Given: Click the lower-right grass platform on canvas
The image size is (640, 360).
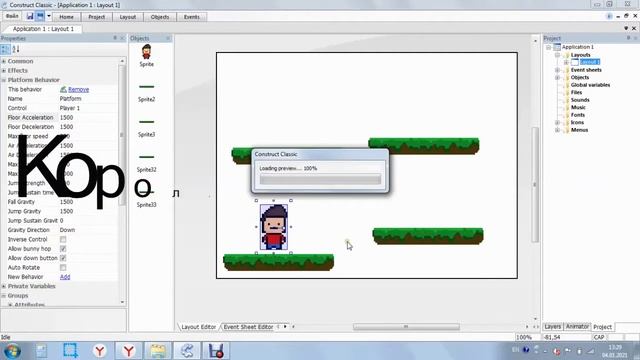Looking at the screenshot, I should [428, 236].
